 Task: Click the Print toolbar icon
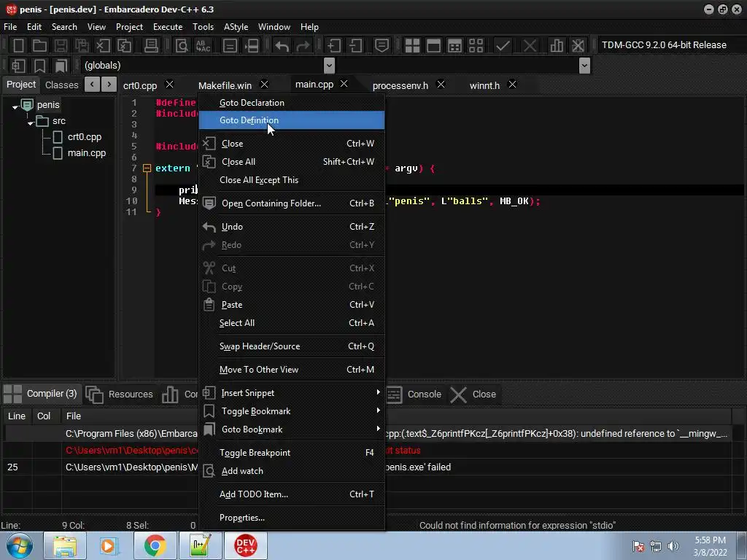point(151,45)
